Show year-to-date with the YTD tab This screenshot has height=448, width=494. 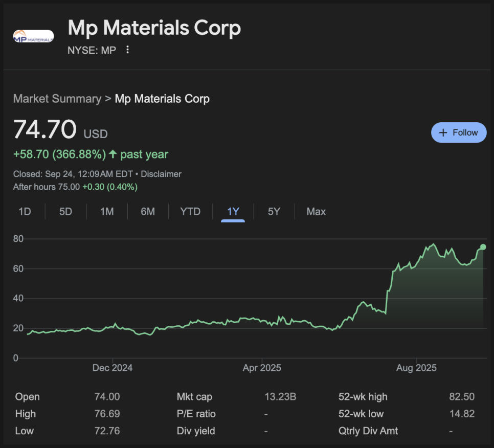tap(190, 211)
